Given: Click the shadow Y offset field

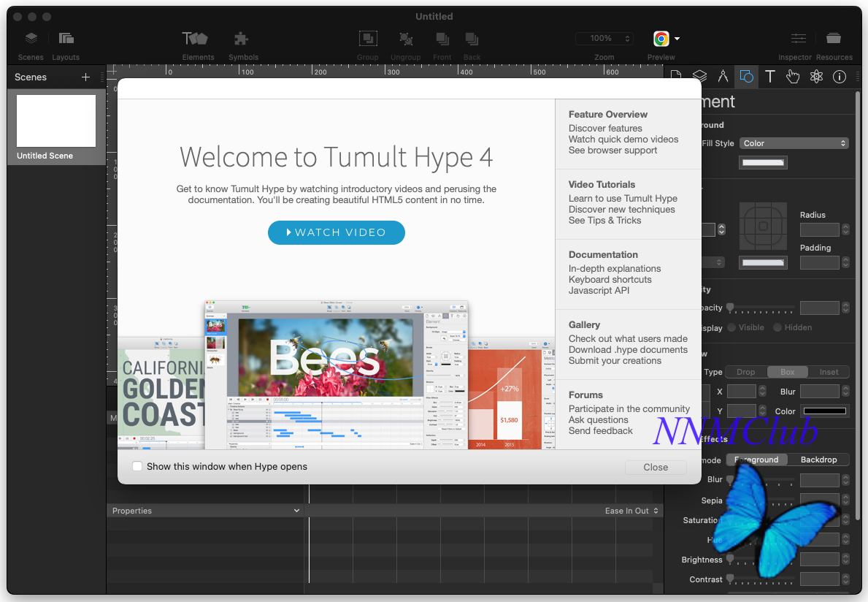Looking at the screenshot, I should click(742, 411).
